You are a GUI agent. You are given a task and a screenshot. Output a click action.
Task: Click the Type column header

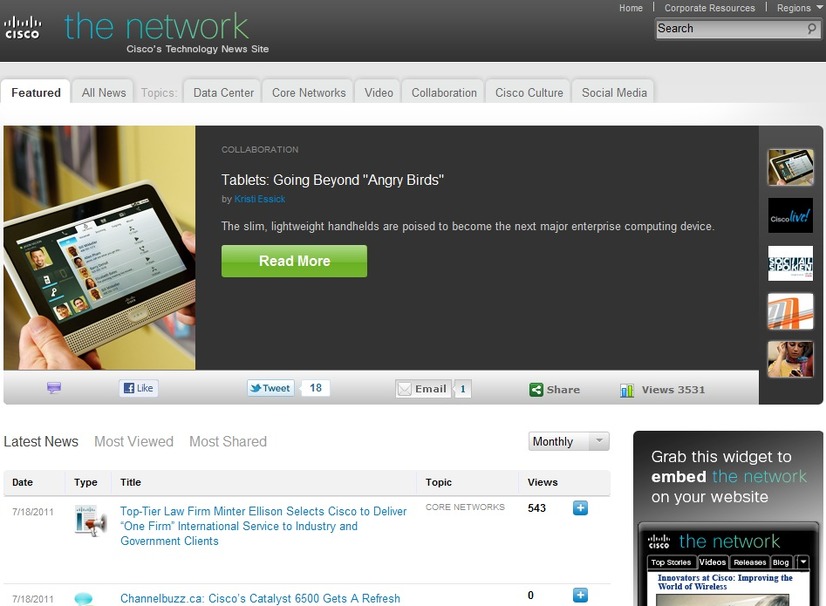(x=85, y=482)
